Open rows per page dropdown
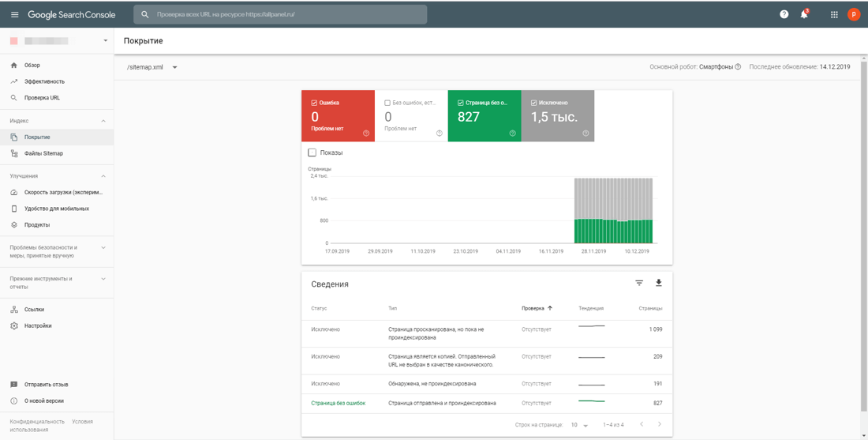Image resolution: width=868 pixels, height=440 pixels. click(580, 425)
